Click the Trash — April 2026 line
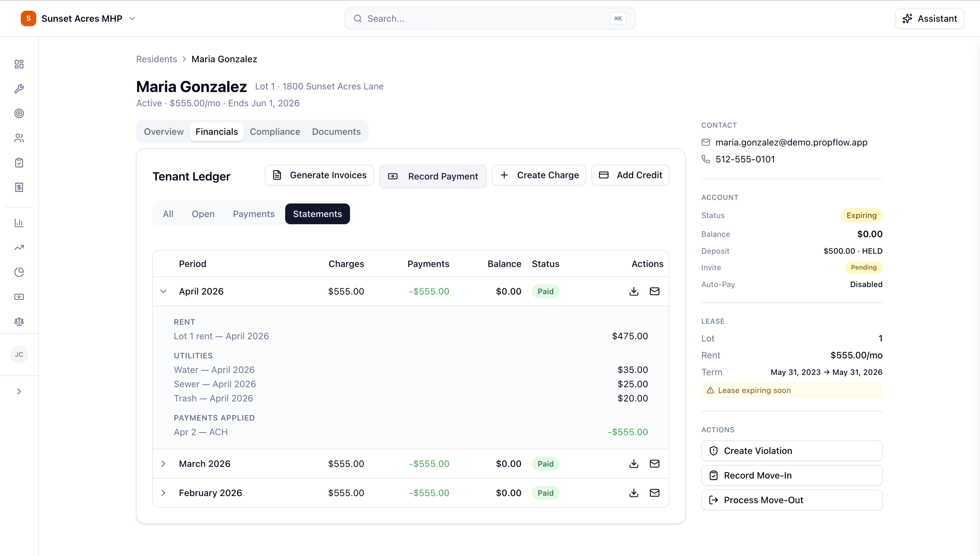The width and height of the screenshot is (980, 556). 411,398
